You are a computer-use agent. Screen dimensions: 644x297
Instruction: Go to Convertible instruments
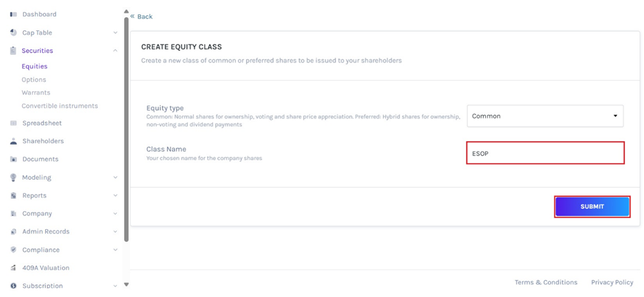click(60, 106)
